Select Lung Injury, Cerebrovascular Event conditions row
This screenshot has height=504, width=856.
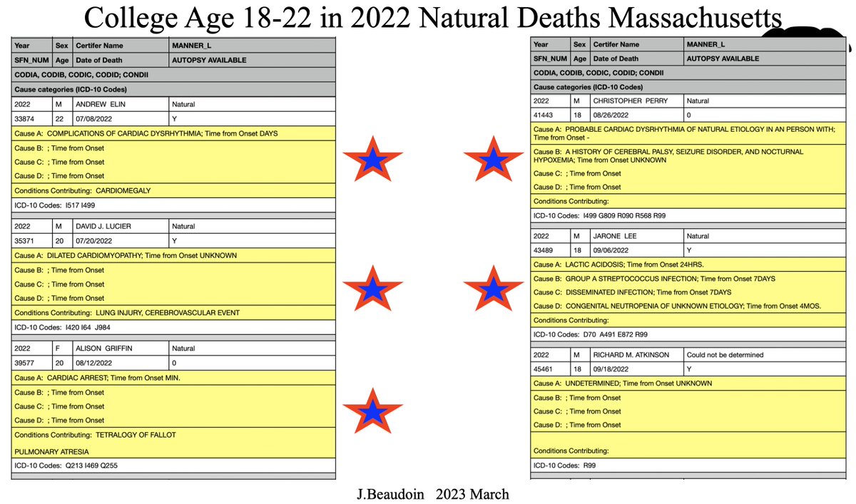173,313
